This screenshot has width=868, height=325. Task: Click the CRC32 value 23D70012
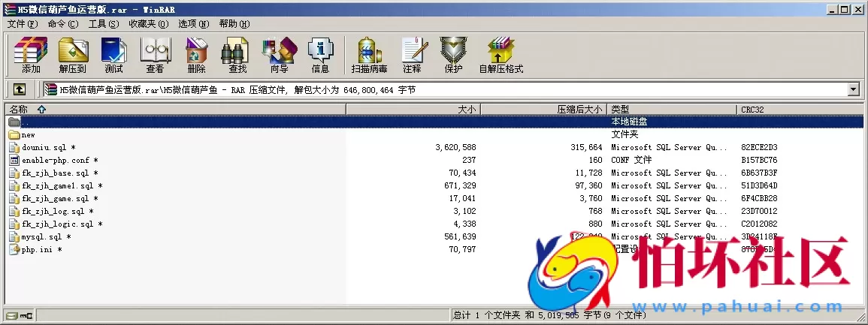759,211
